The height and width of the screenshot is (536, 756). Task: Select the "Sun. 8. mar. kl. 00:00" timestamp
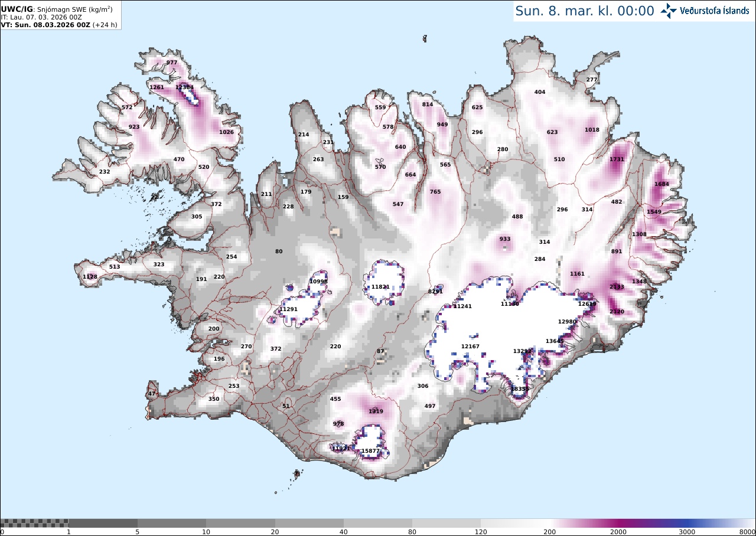click(x=585, y=11)
